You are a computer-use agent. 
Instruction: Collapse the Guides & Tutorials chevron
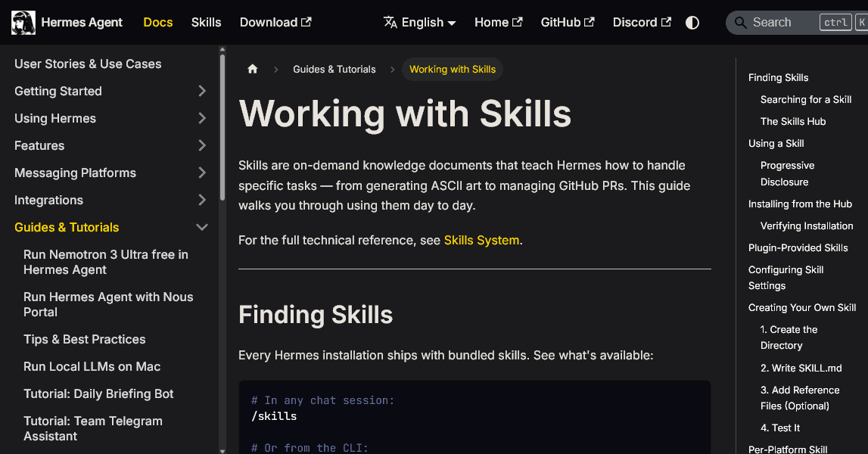(202, 227)
